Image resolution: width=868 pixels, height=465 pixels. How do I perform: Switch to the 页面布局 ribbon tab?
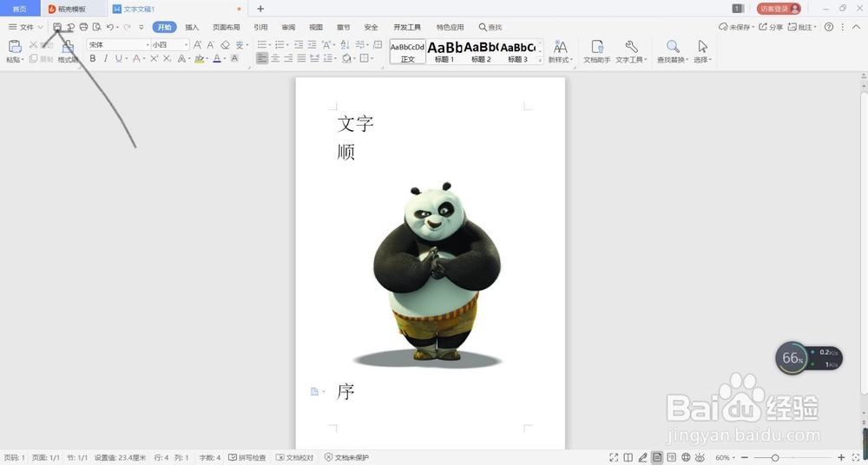pyautogui.click(x=227, y=27)
